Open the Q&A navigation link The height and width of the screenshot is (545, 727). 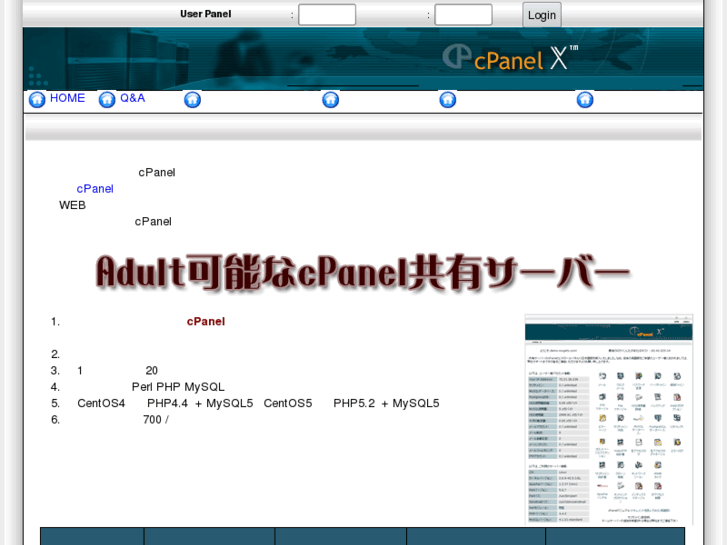coord(133,98)
